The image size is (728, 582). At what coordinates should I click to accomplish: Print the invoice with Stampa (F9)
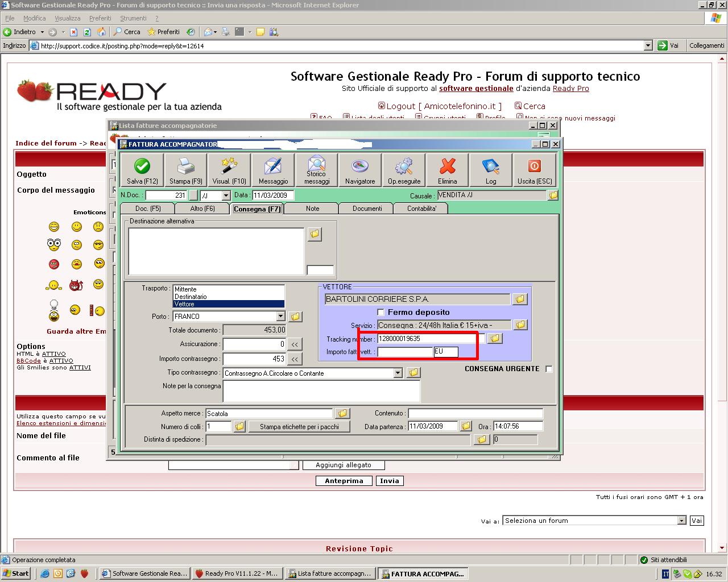(x=186, y=170)
